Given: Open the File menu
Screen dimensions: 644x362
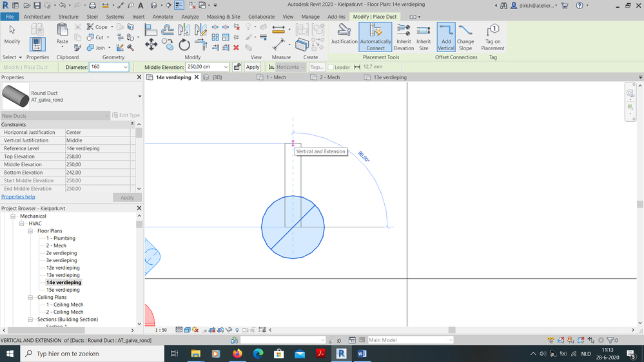Looking at the screenshot, I should (x=10, y=16).
